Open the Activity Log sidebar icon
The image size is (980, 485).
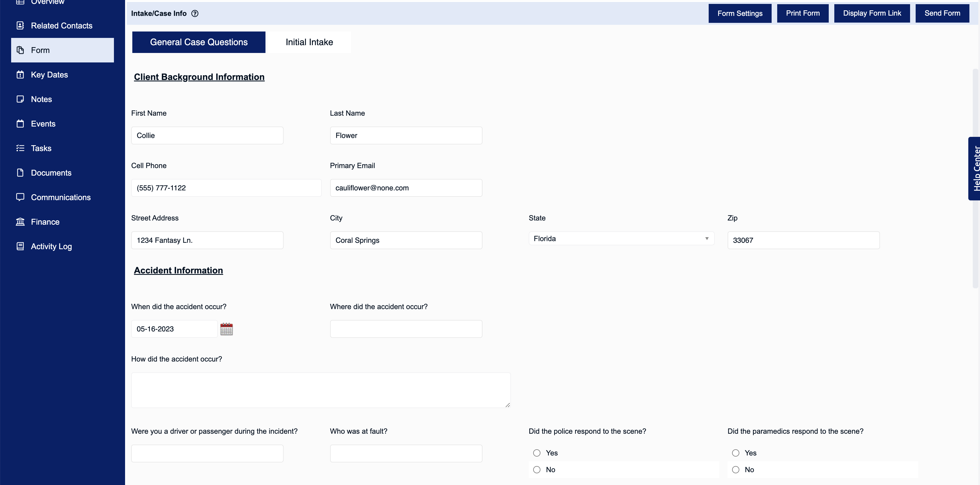click(x=21, y=246)
